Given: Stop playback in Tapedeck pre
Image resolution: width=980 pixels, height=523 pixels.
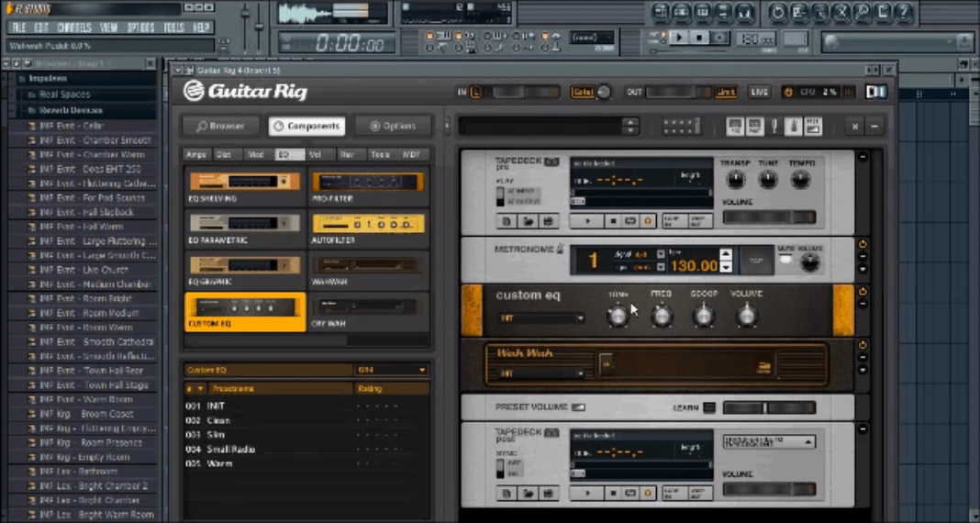Looking at the screenshot, I should point(614,220).
